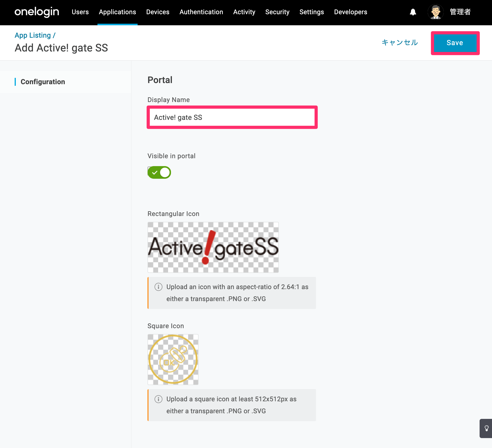Open the notifications bell
Image resolution: width=492 pixels, height=448 pixels.
[x=413, y=12]
